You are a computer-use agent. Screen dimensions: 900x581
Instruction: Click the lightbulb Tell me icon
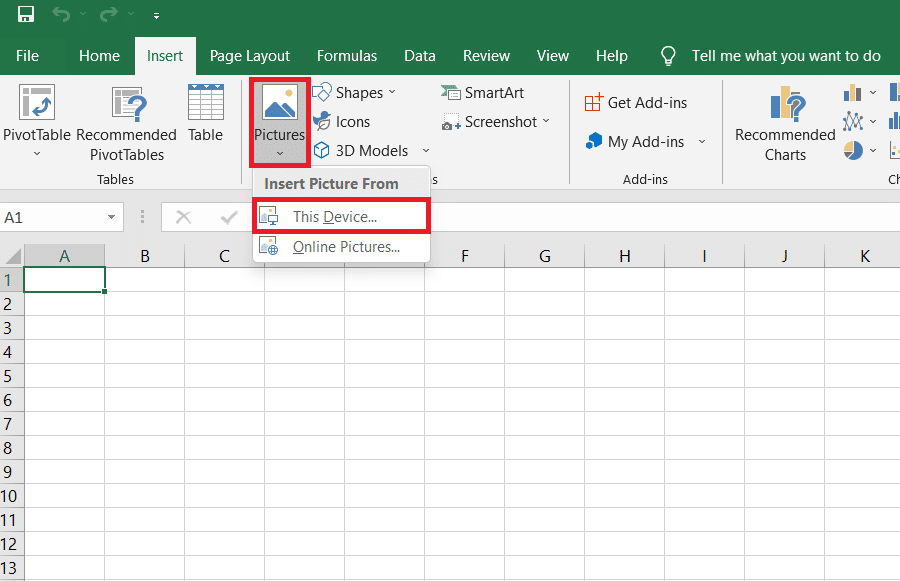coord(668,56)
